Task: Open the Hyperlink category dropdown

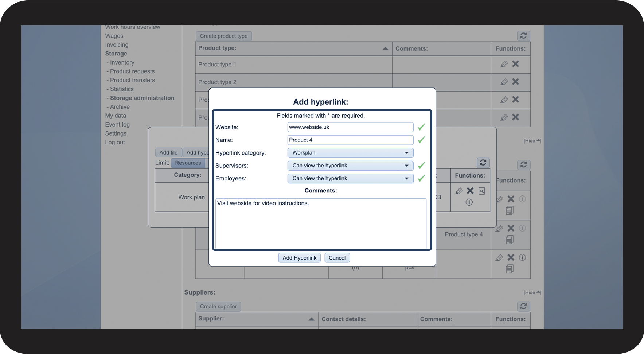Action: coord(350,153)
